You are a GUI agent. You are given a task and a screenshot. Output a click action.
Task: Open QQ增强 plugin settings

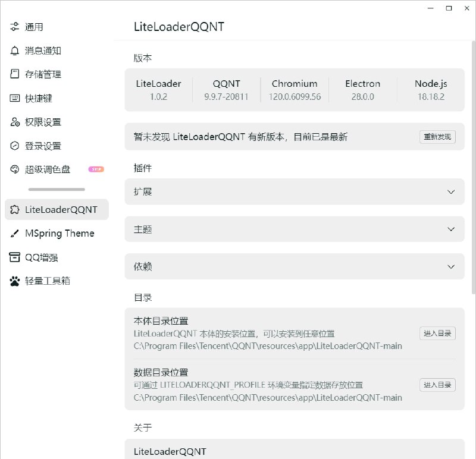click(x=57, y=257)
